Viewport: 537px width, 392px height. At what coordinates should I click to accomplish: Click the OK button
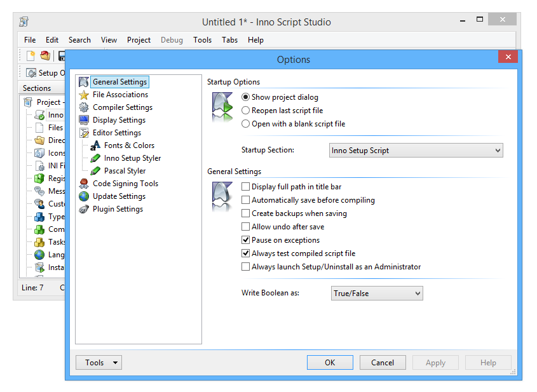[330, 363]
